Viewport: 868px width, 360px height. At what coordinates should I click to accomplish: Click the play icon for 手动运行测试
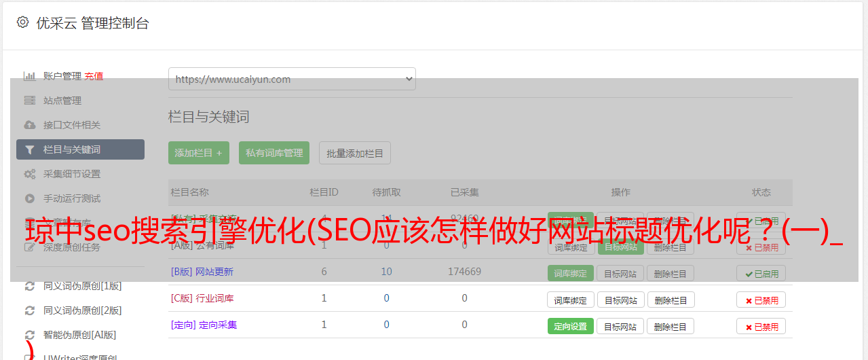coord(30,198)
